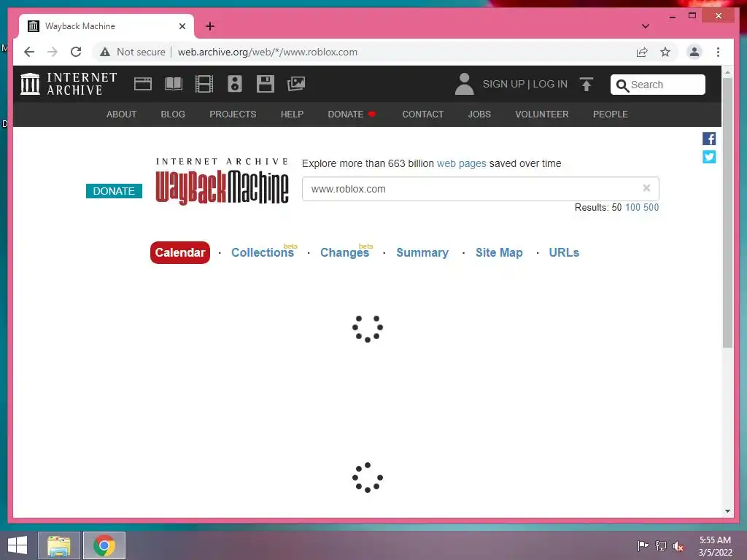Click the Chrome taskbar icon
The width and height of the screenshot is (747, 560).
tap(104, 545)
